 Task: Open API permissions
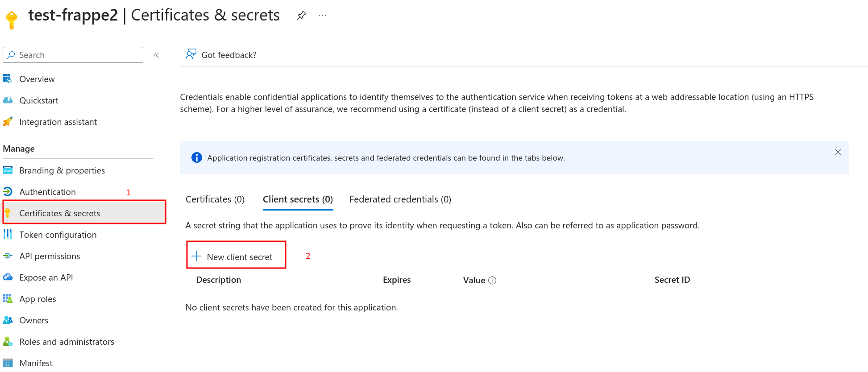50,256
